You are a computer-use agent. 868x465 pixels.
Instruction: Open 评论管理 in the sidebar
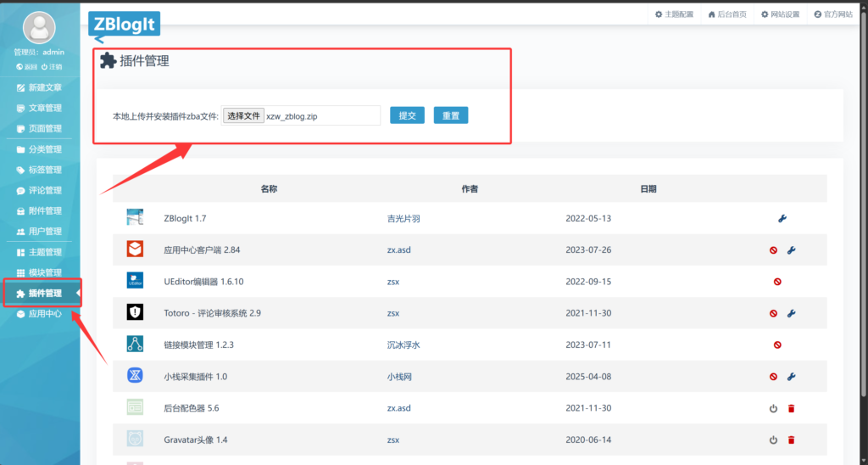click(x=39, y=190)
